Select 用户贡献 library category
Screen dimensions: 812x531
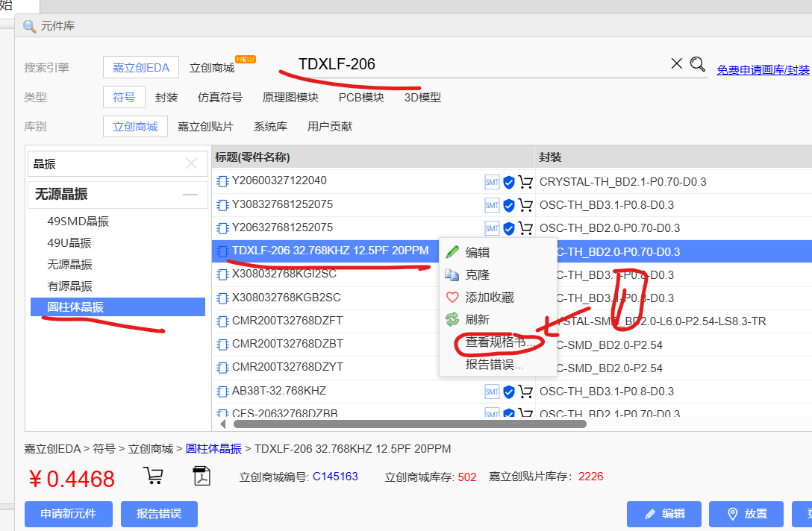pos(329,126)
